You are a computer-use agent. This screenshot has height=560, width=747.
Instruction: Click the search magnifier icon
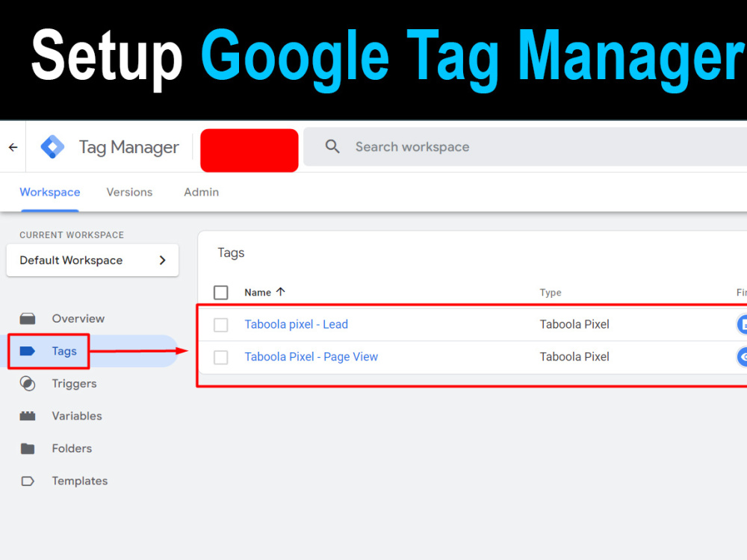coord(332,146)
